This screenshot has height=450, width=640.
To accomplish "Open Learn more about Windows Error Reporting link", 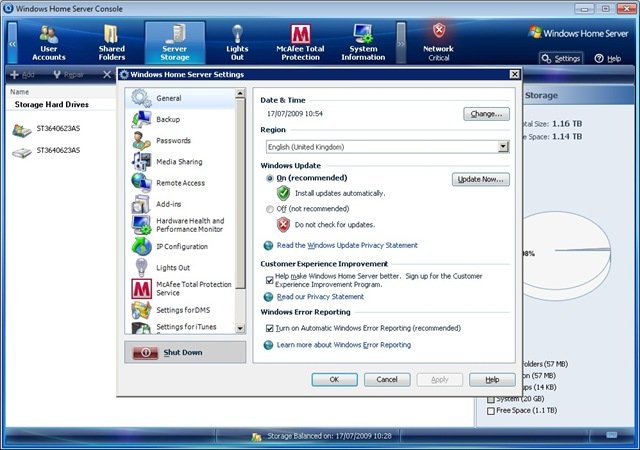I will pyautogui.click(x=344, y=345).
